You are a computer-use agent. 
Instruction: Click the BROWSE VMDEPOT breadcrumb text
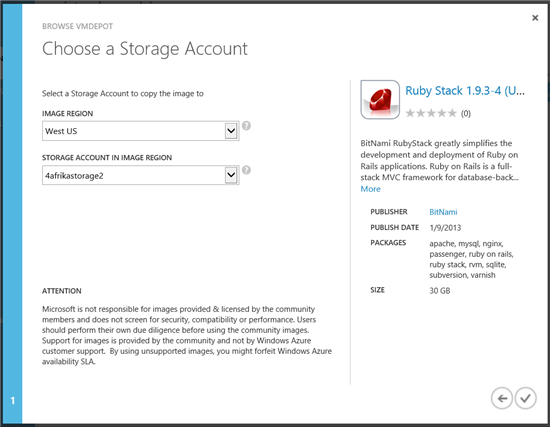[78, 26]
